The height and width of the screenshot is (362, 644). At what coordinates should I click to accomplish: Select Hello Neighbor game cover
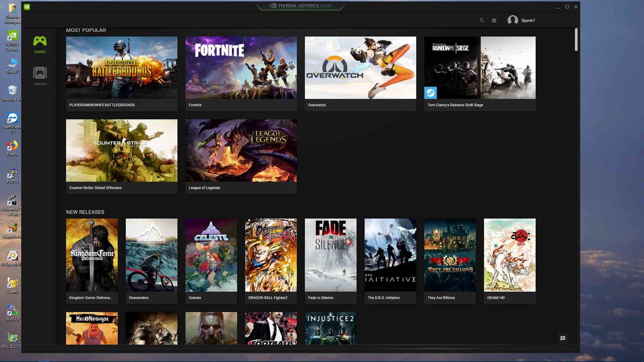(x=92, y=328)
